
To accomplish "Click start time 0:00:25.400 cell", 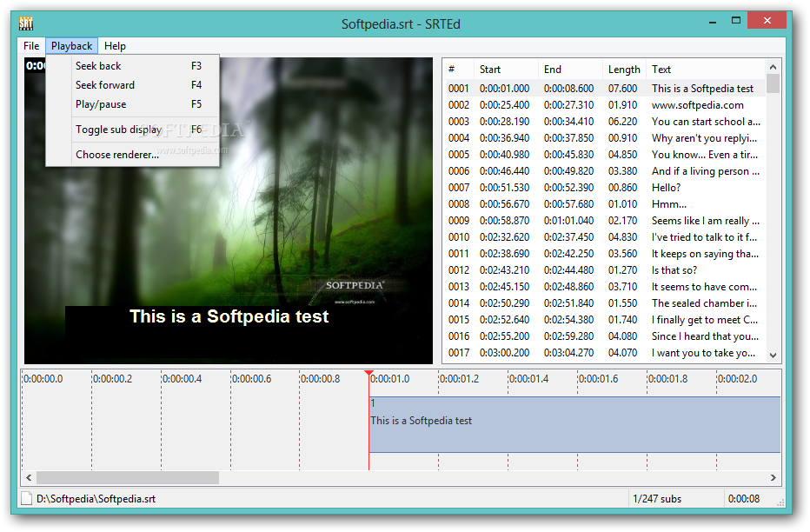I will click(505, 105).
